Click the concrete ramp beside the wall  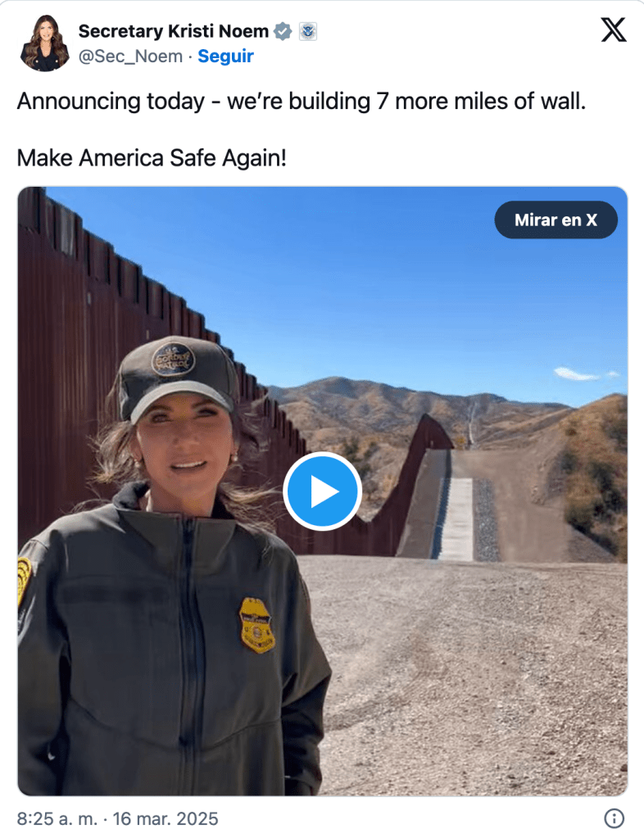point(456,519)
